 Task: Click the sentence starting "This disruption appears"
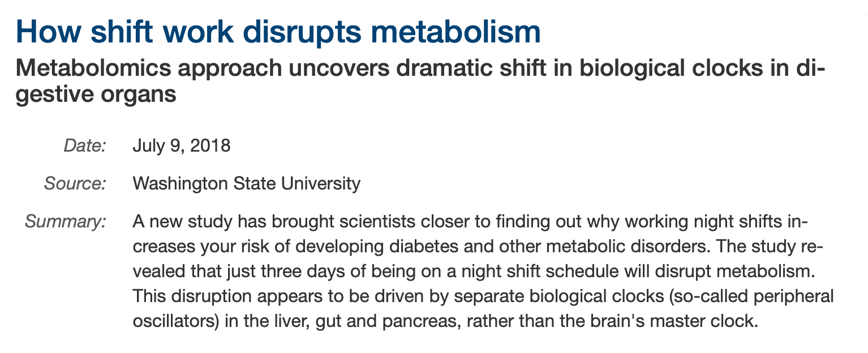tap(483, 309)
